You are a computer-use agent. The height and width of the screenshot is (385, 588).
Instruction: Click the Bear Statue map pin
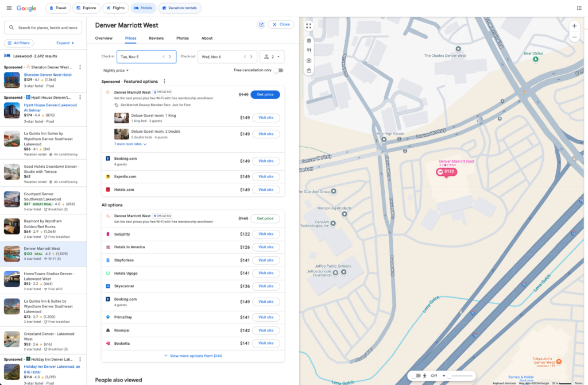coord(536,59)
